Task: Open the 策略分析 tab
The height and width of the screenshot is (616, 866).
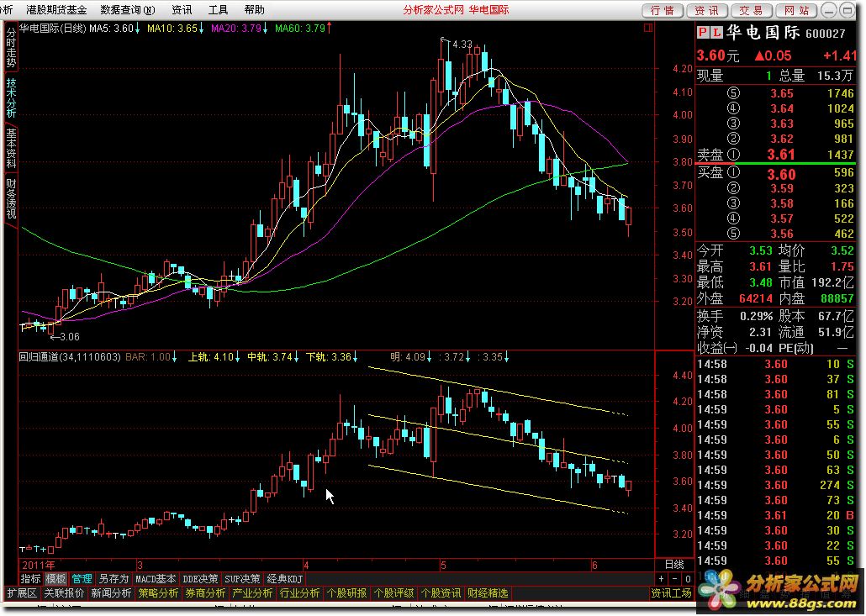Action: coord(159,593)
